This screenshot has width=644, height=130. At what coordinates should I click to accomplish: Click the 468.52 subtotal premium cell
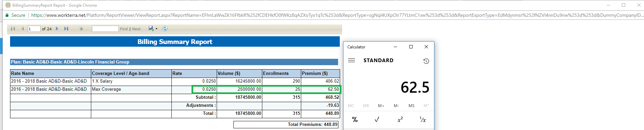point(320,97)
